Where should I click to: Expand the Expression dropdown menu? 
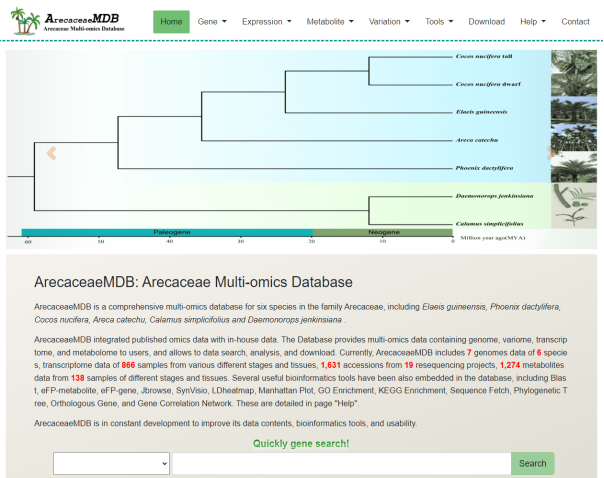[x=267, y=22]
